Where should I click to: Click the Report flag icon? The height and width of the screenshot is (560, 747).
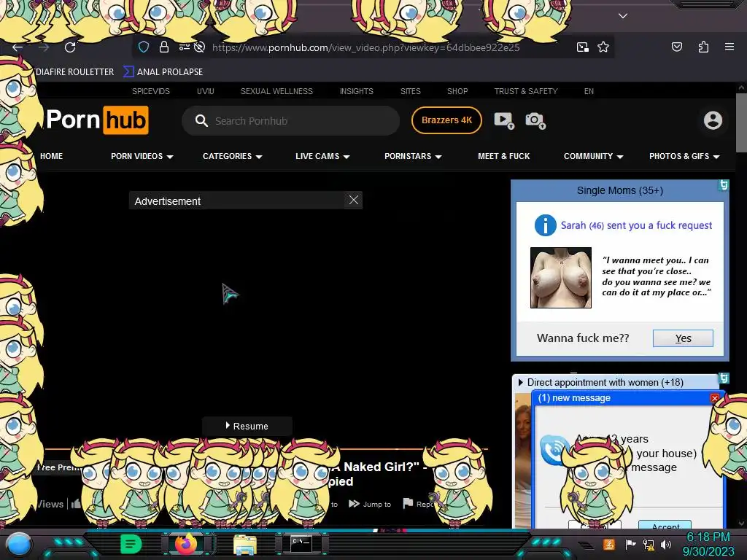[408, 503]
